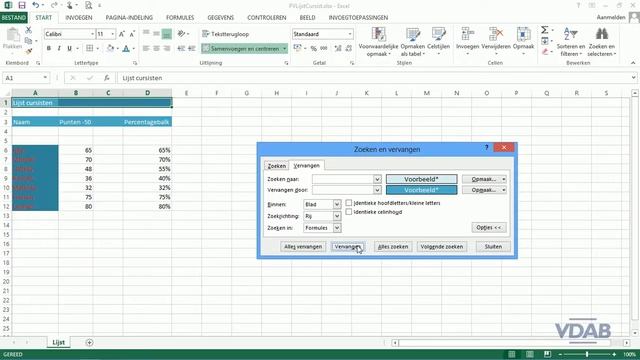
Task: Apply font color with the letter A icon
Action: coord(126,49)
